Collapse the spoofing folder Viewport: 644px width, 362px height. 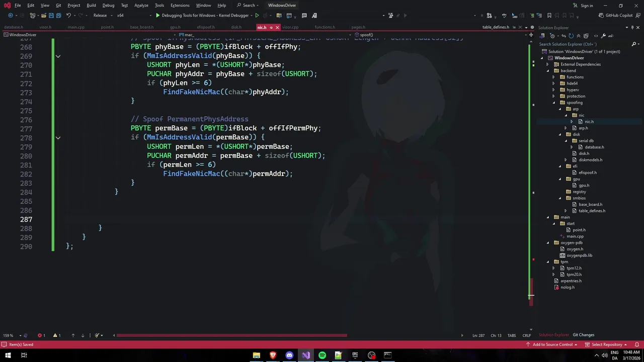(x=553, y=103)
